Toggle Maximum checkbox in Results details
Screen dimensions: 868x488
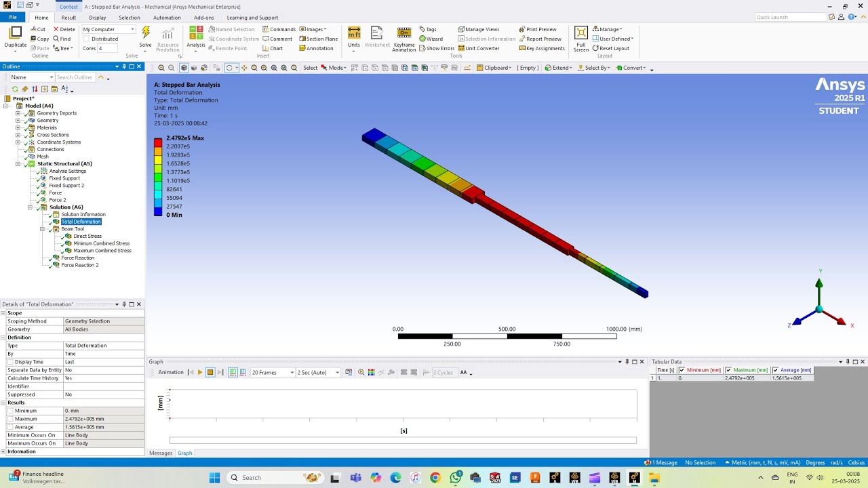pyautogui.click(x=10, y=419)
